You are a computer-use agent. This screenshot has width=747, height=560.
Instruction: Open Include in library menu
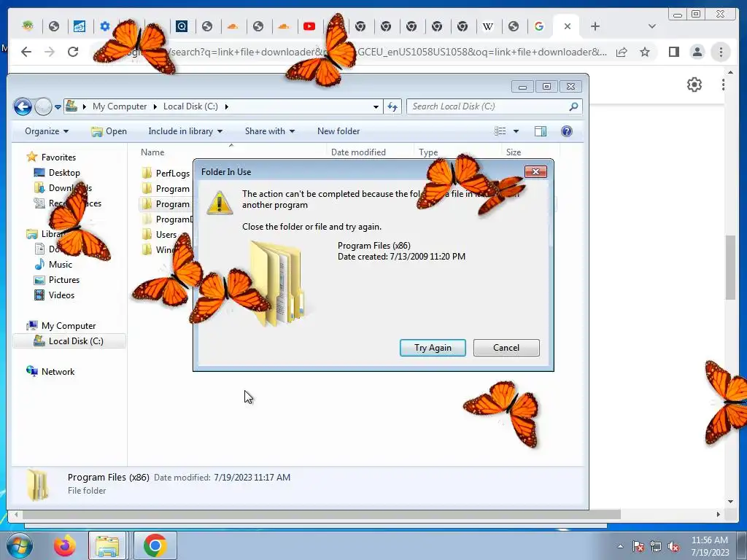click(185, 131)
